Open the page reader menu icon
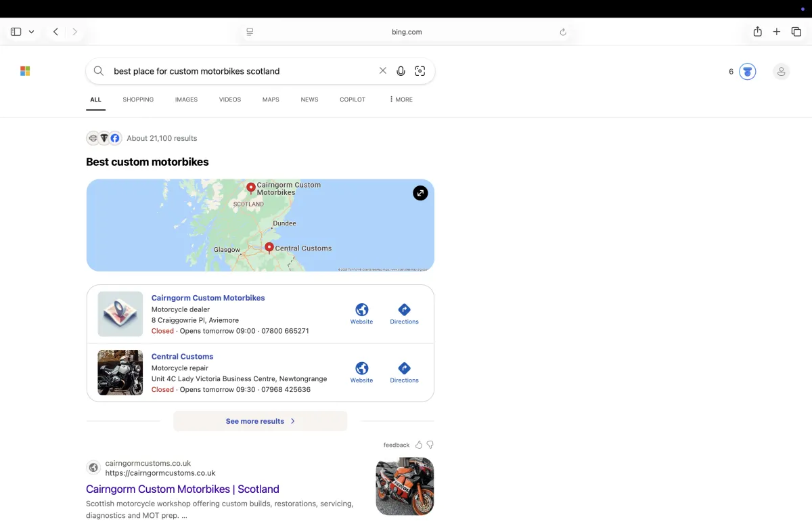 (x=250, y=32)
